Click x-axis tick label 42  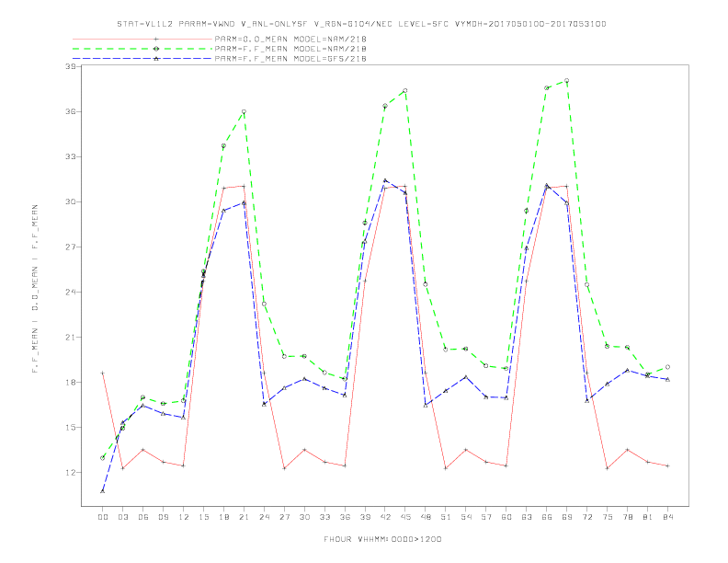tap(385, 517)
